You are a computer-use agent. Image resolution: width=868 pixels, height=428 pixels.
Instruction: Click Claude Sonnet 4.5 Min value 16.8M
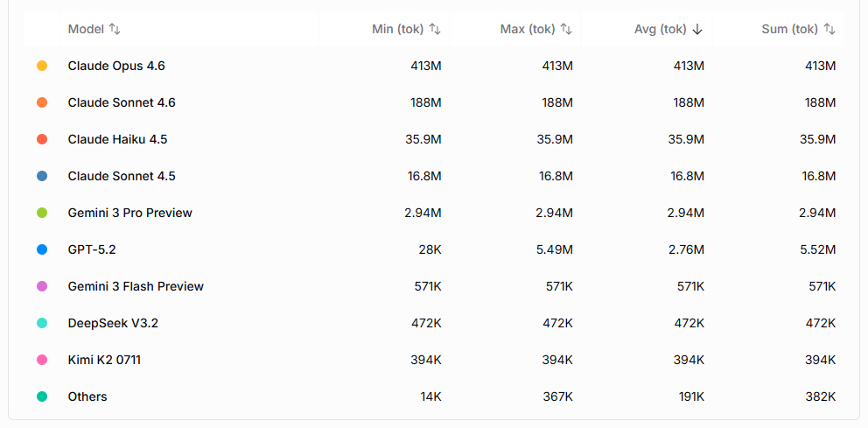click(424, 176)
